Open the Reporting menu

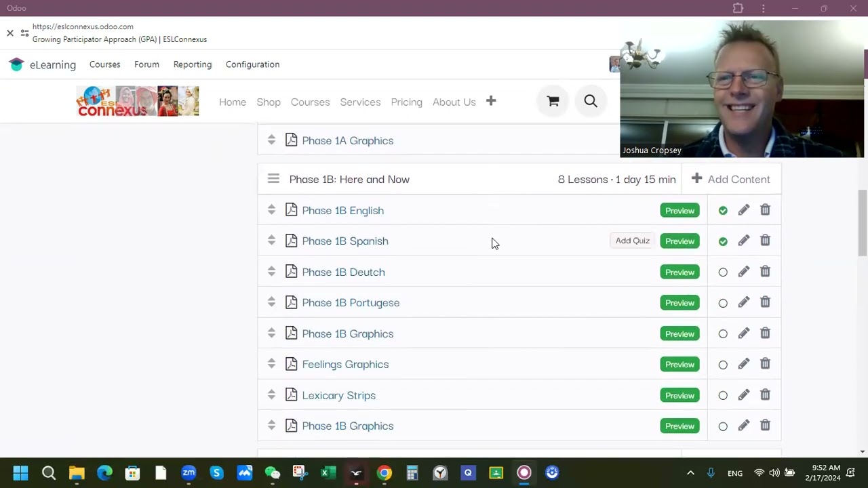pos(193,64)
